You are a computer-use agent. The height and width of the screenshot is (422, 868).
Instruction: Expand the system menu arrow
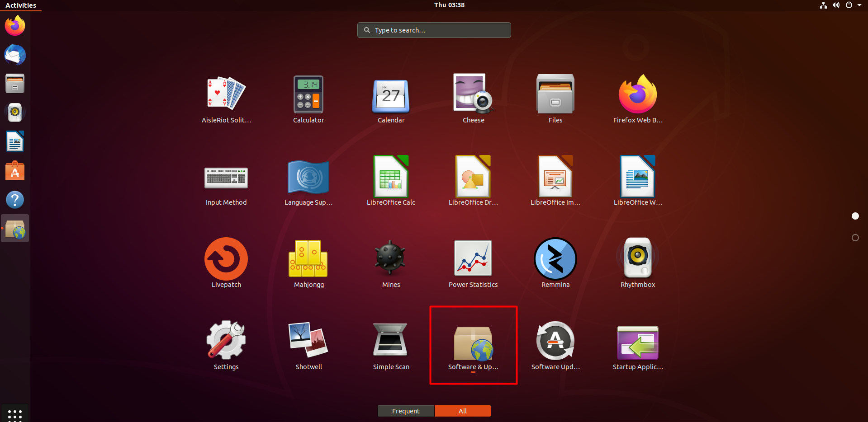tap(859, 5)
